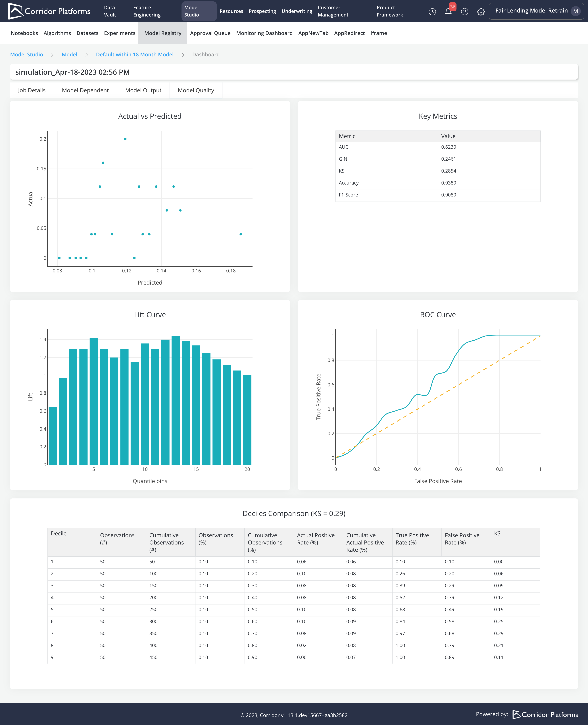Open notifications bell with 36 badge
The width and height of the screenshot is (588, 725).
click(x=448, y=12)
